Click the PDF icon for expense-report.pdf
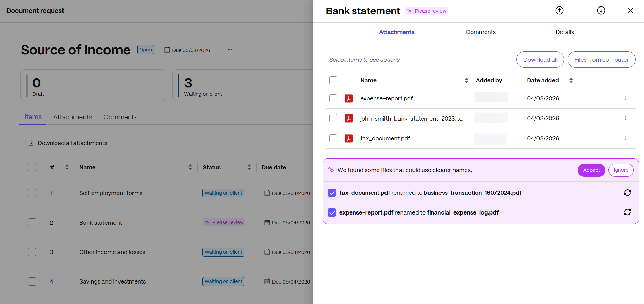644x304 pixels. [349, 98]
